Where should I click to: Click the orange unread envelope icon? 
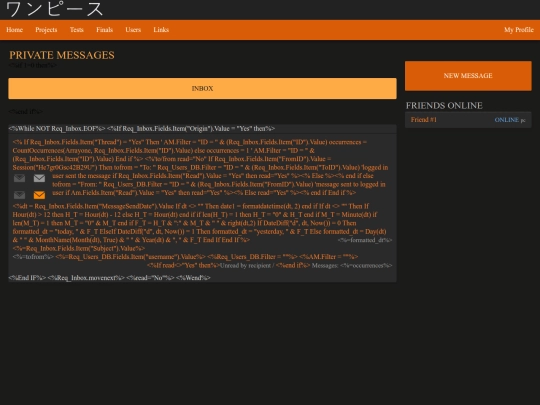39,195
